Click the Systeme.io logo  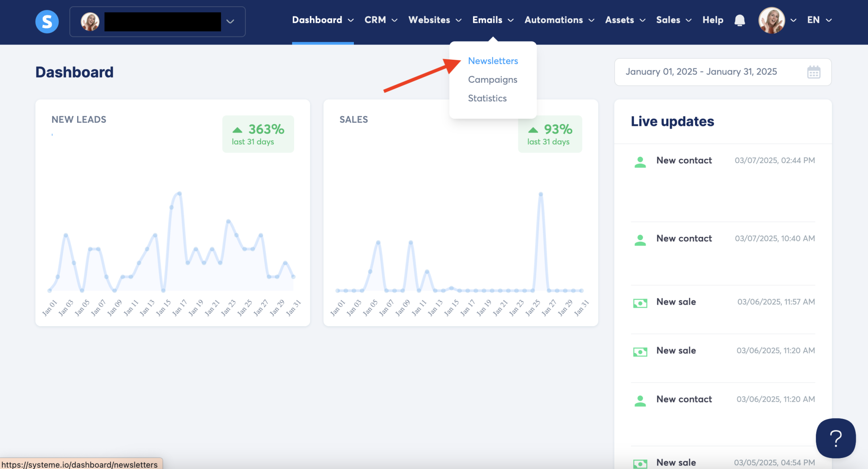(47, 21)
